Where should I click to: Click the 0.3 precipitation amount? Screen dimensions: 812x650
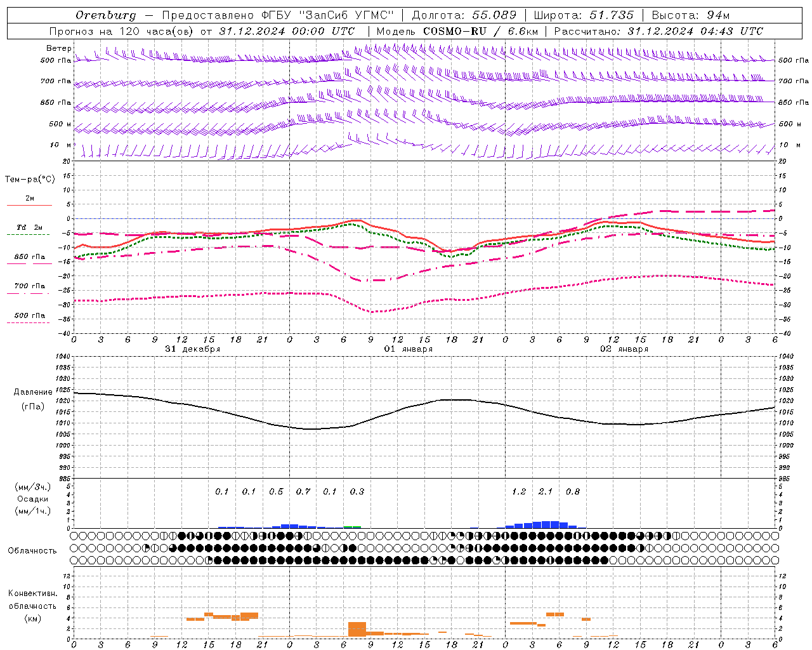click(x=357, y=492)
